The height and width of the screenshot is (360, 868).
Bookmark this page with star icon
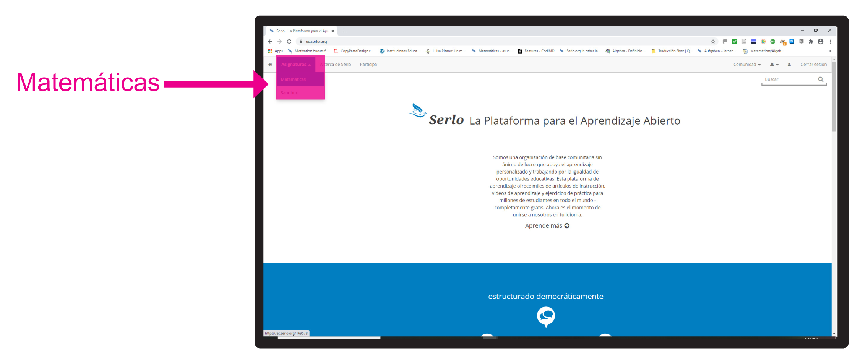713,42
